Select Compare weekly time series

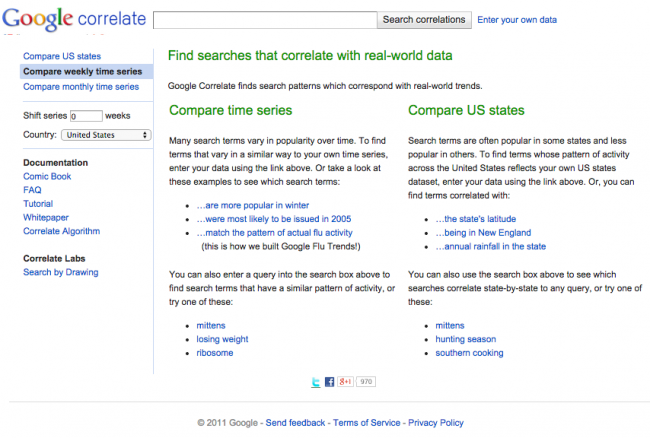pos(86,71)
